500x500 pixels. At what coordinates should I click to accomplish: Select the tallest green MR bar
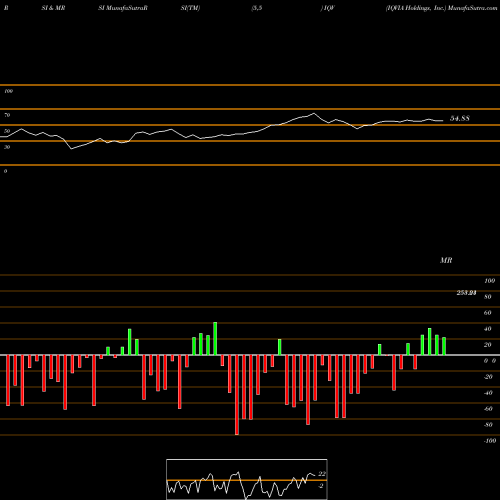215,339
